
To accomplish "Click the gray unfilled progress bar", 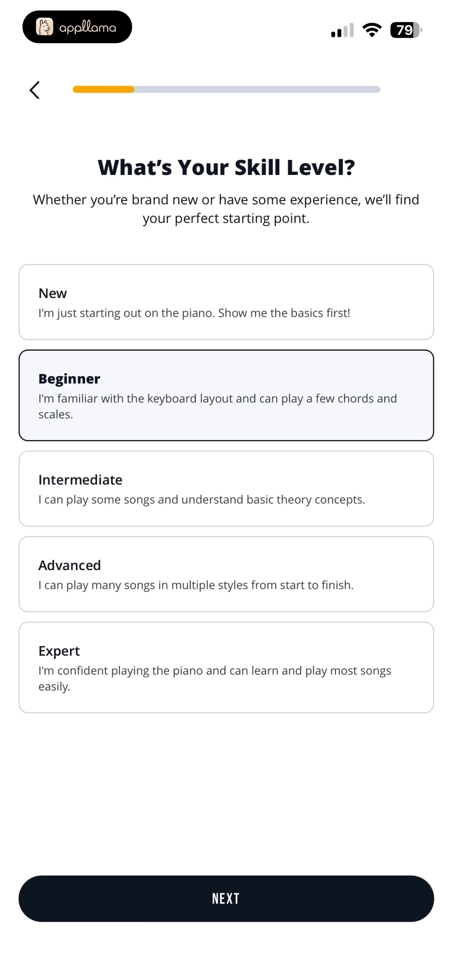I will point(257,89).
